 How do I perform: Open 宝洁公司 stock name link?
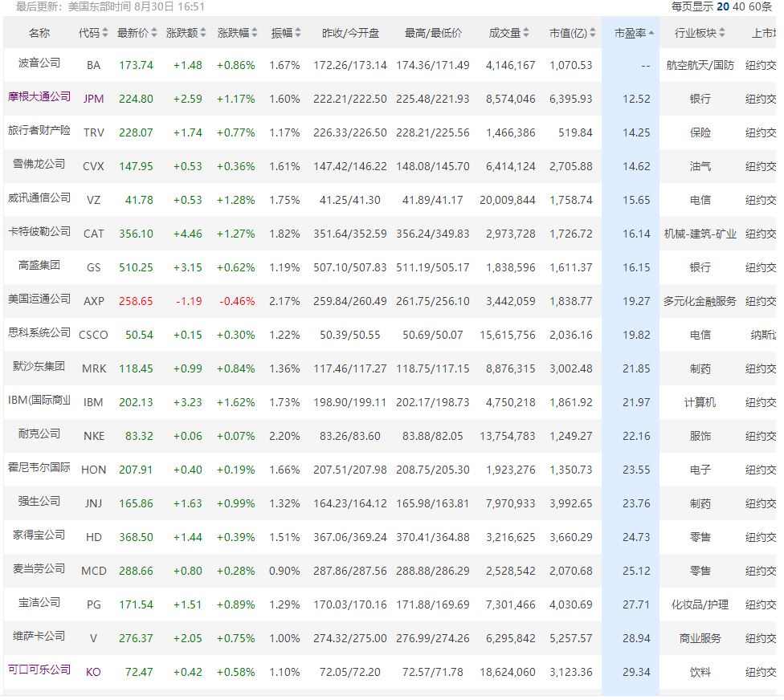coord(39,603)
